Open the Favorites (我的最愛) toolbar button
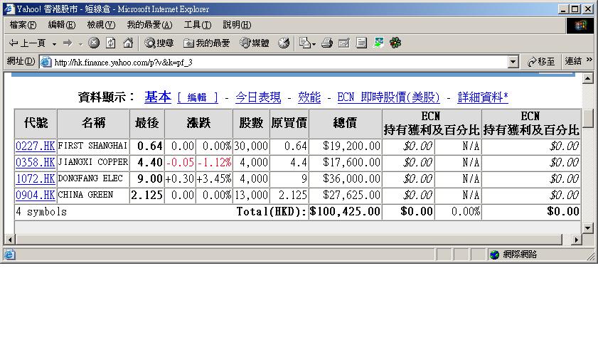Image resolution: width=598 pixels, height=364 pixels. 207,43
